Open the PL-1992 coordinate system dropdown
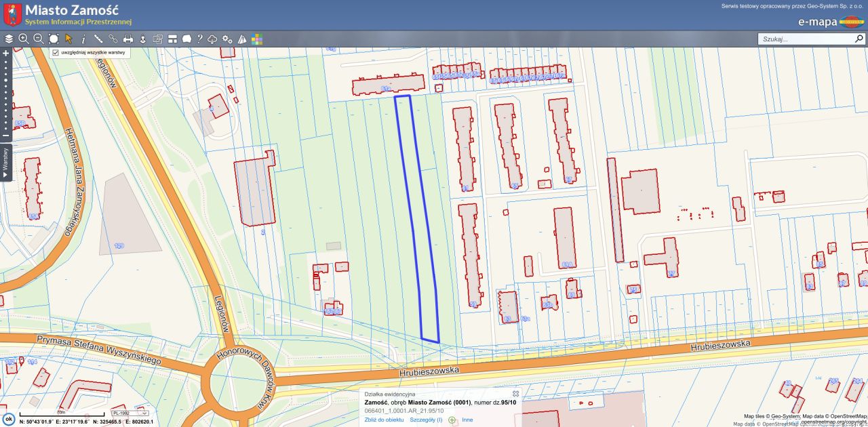 tap(131, 413)
